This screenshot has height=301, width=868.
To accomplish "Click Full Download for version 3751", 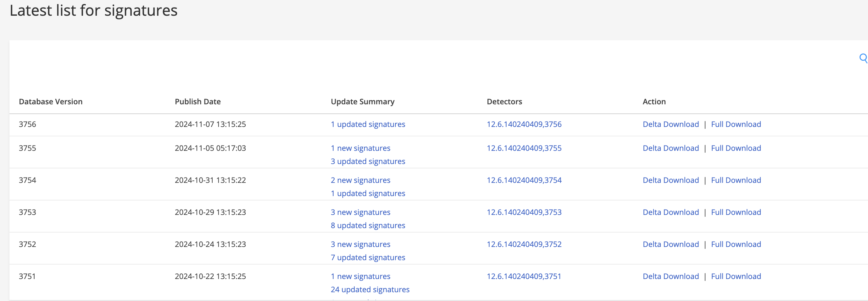I will [736, 276].
